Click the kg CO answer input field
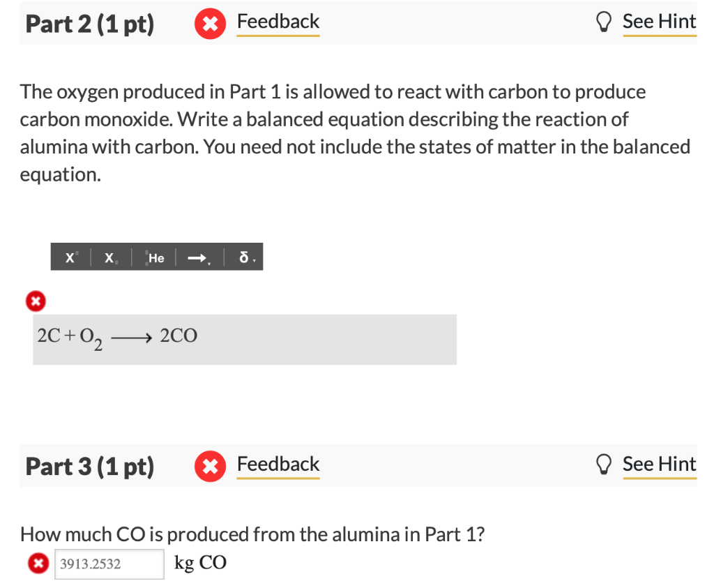The image size is (714, 588). coord(109,564)
